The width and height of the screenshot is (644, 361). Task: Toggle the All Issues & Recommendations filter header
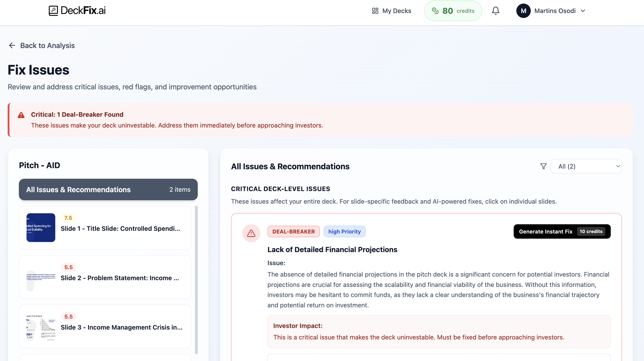108,189
